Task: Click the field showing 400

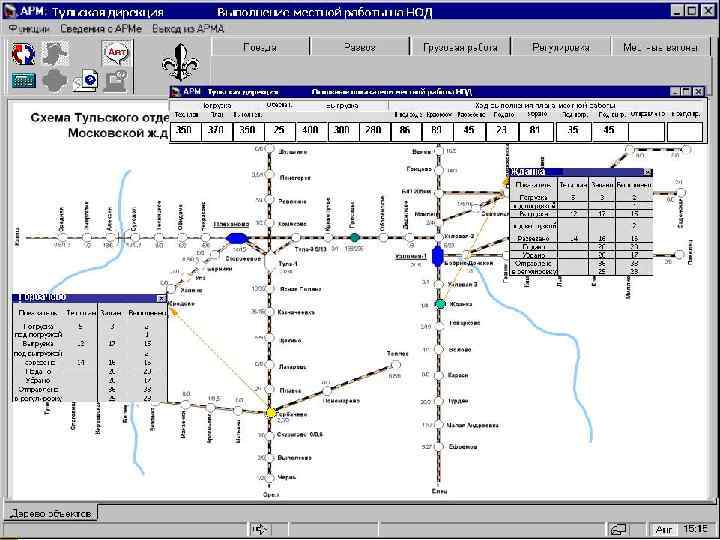Action: [311, 131]
